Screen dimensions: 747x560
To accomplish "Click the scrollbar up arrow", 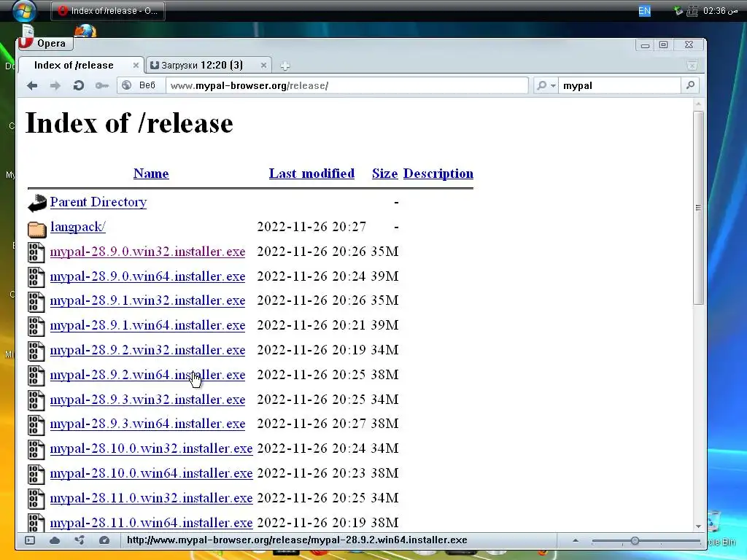I will [698, 104].
